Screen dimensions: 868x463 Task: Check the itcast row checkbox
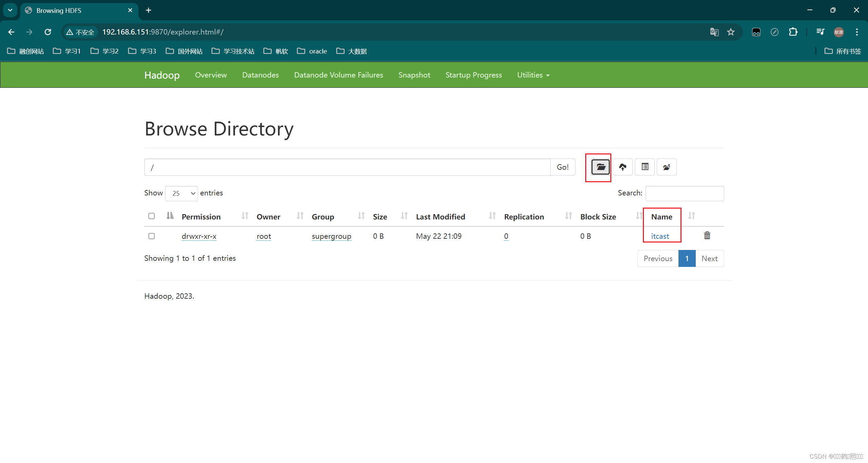[x=152, y=236]
